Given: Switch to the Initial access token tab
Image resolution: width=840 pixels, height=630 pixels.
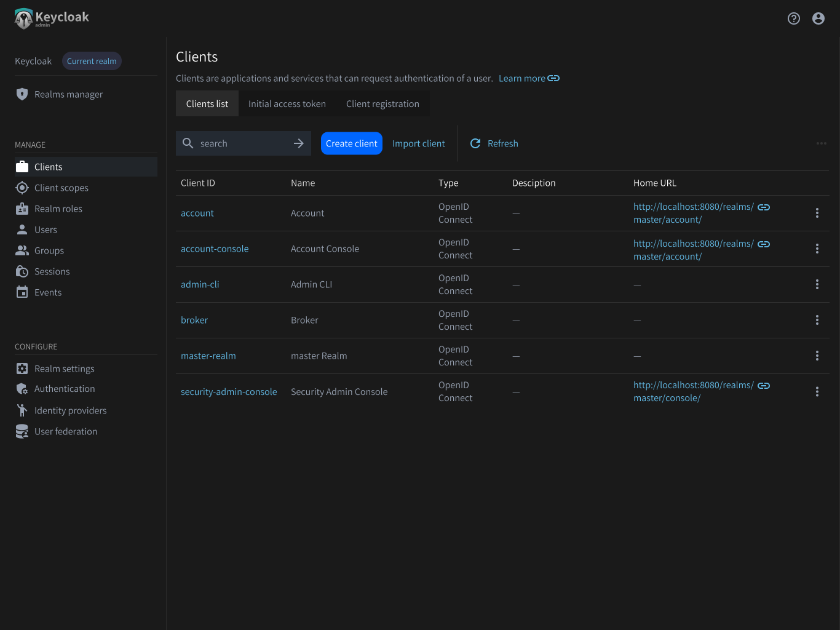Looking at the screenshot, I should pyautogui.click(x=287, y=103).
